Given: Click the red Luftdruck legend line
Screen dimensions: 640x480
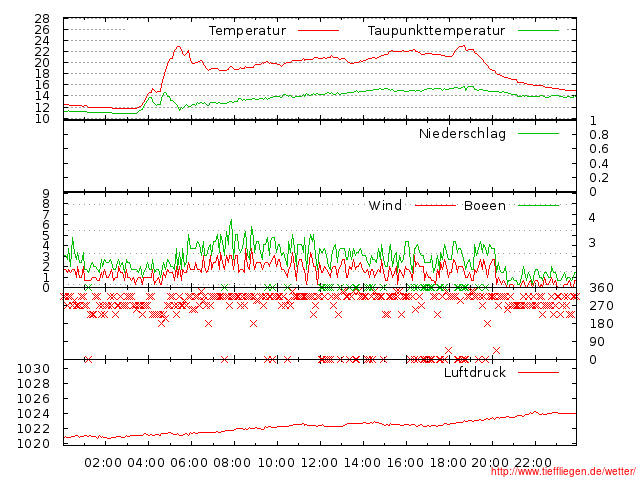Looking at the screenshot, I should point(538,372).
